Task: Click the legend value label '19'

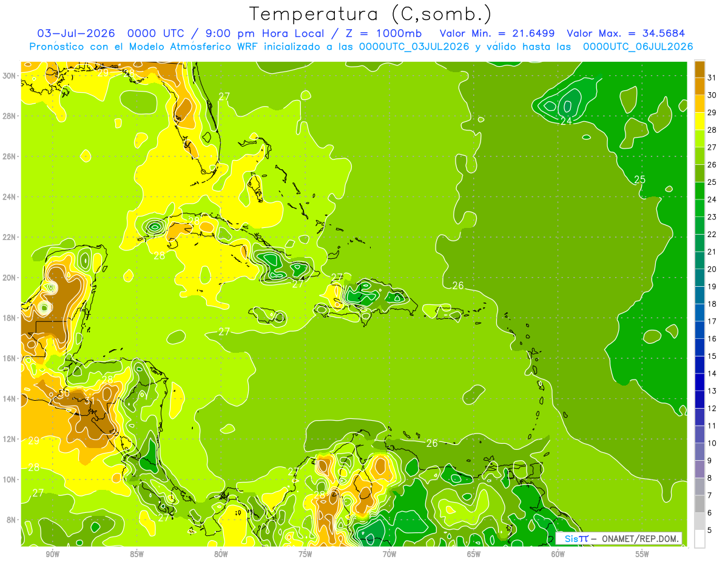Action: (712, 287)
